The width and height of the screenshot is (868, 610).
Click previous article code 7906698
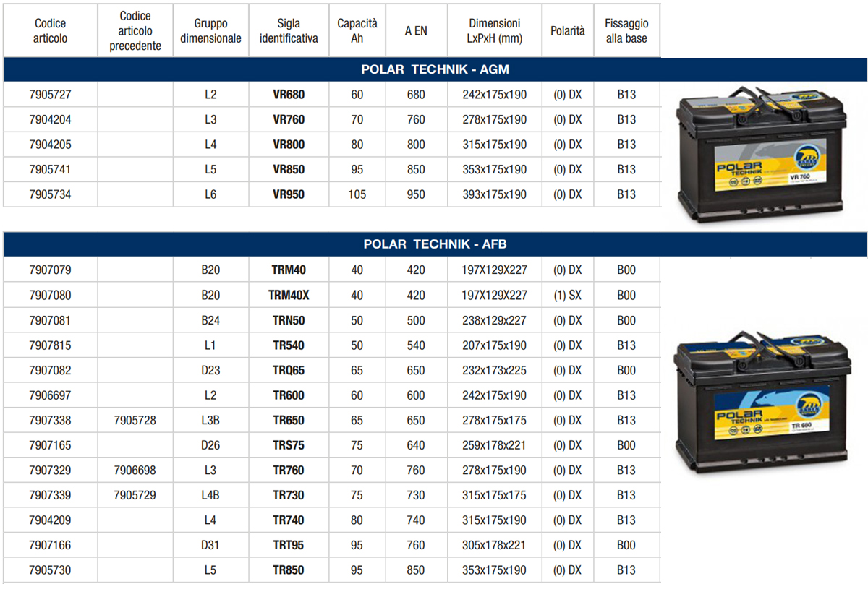pos(135,471)
